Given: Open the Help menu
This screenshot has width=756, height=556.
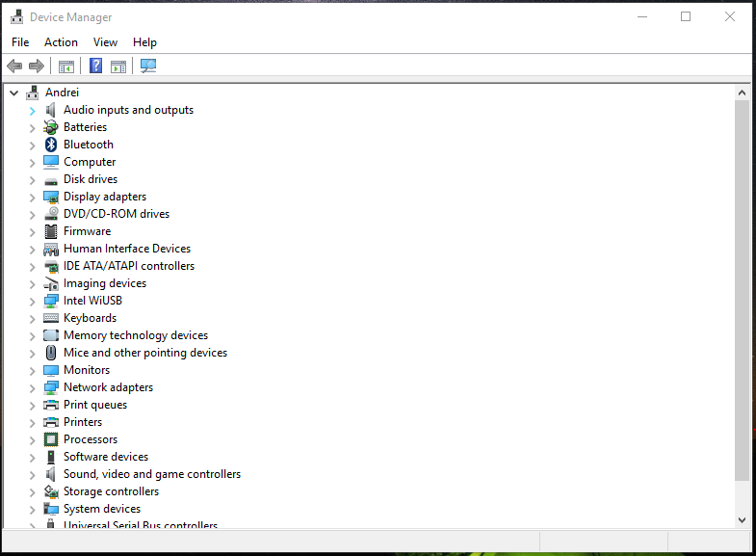Looking at the screenshot, I should (x=144, y=42).
